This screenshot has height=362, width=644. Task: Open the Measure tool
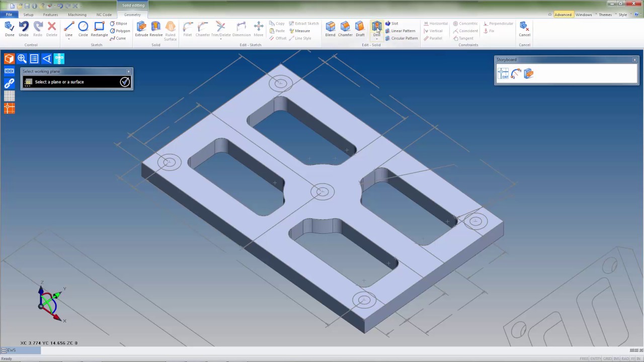pyautogui.click(x=299, y=31)
